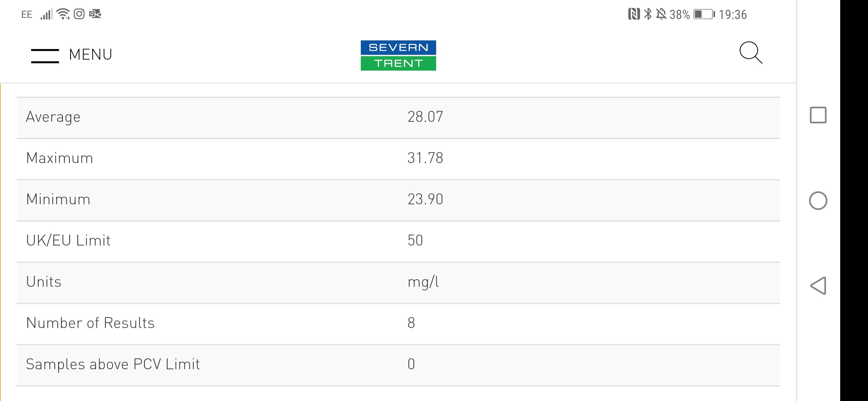The height and width of the screenshot is (401, 868).
Task: Select the Minimum value 23.90
Action: [425, 199]
